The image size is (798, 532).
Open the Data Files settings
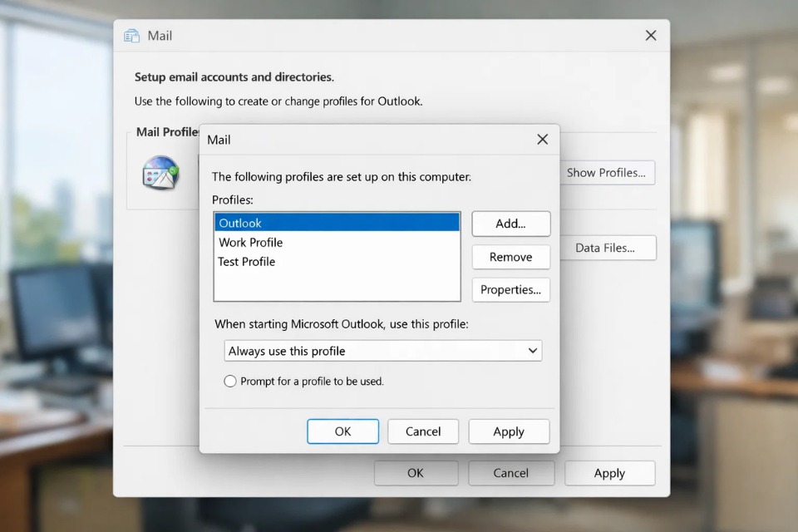tap(608, 248)
